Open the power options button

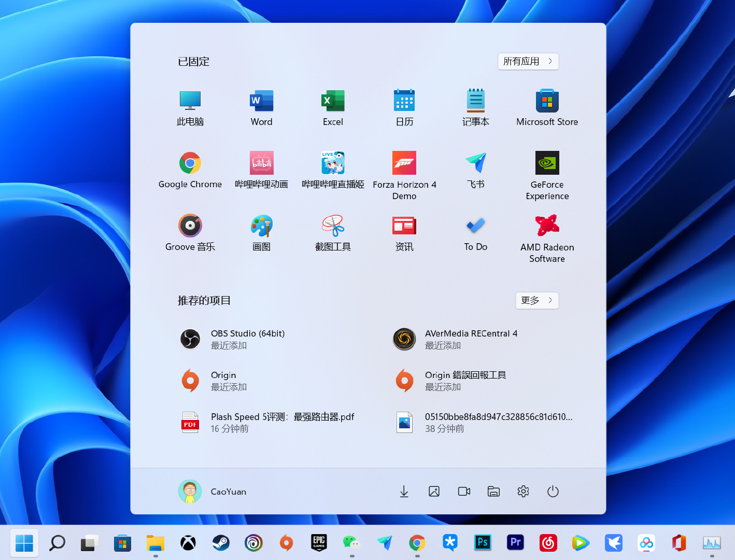pyautogui.click(x=553, y=492)
